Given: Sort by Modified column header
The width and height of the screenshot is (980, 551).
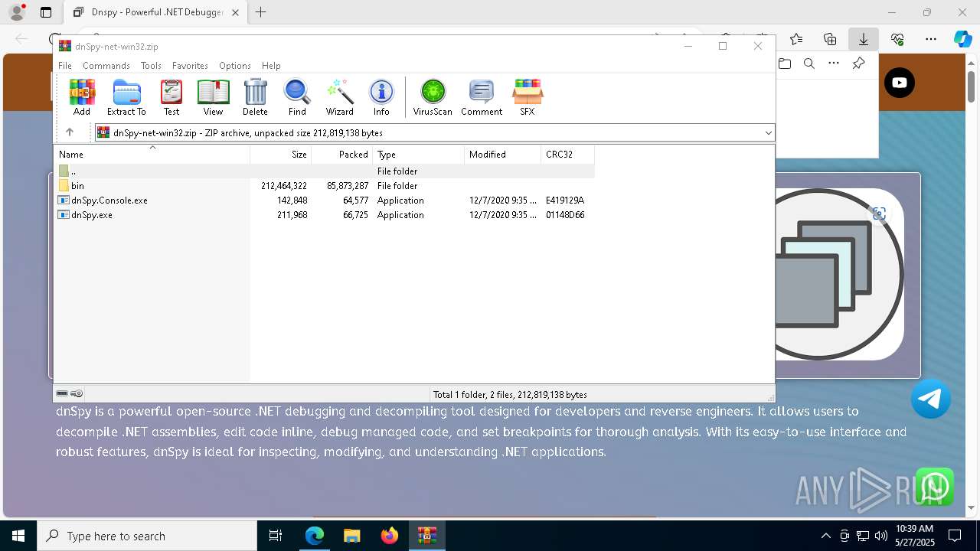Looking at the screenshot, I should 503,155.
